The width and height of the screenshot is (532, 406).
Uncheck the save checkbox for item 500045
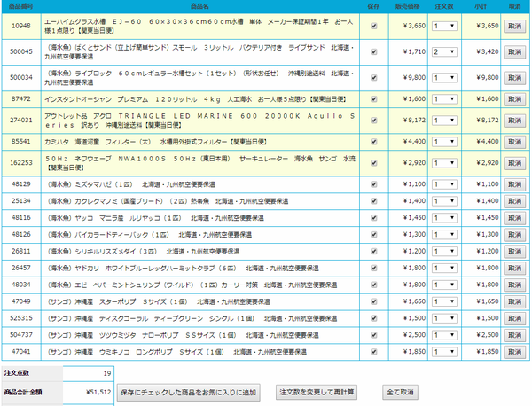coord(373,52)
